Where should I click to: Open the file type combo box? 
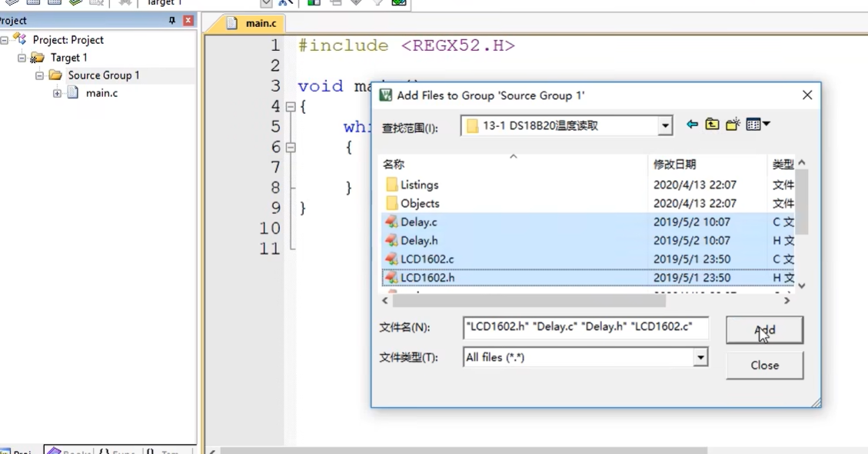click(x=585, y=357)
